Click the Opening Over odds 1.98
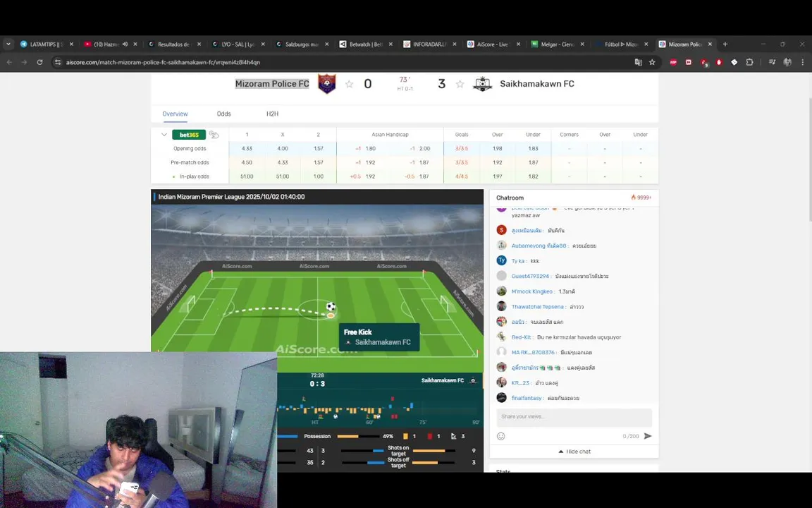 point(497,149)
